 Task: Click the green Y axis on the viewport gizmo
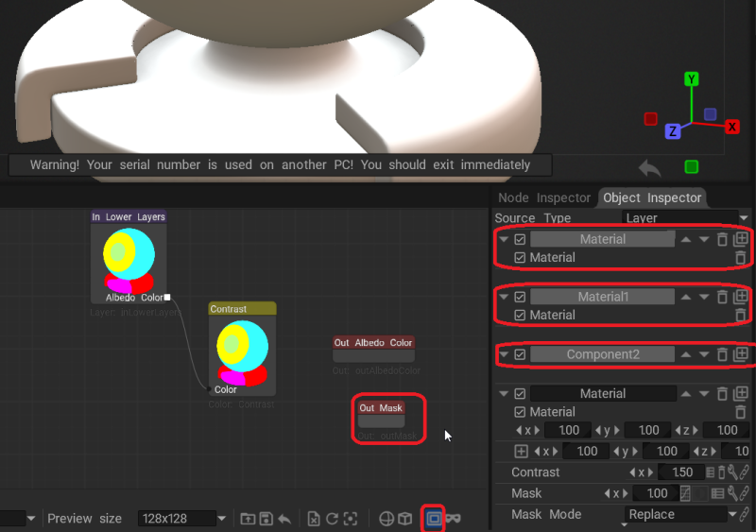(692, 78)
